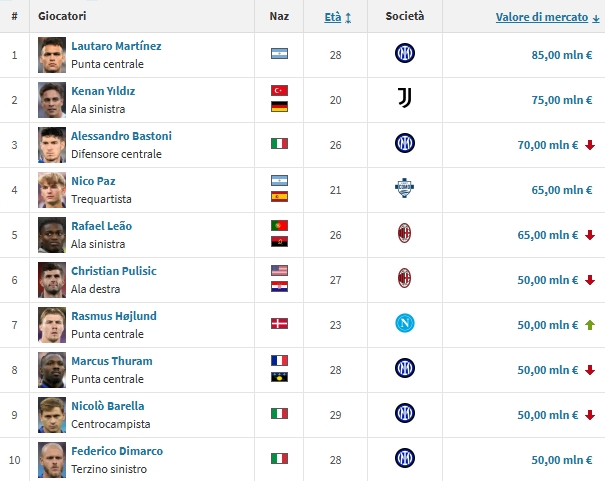Click Marcus Thuram's portrait thumbnail
Image resolution: width=605 pixels, height=481 pixels.
click(x=52, y=369)
